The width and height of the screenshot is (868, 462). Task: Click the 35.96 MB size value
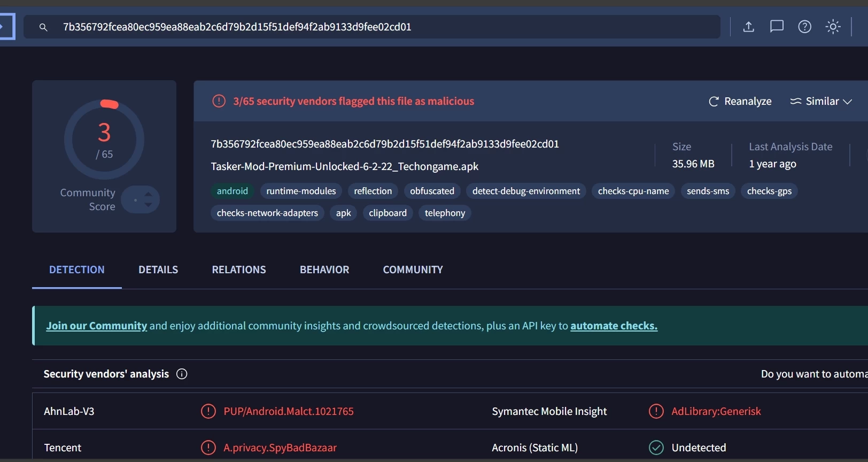point(693,164)
